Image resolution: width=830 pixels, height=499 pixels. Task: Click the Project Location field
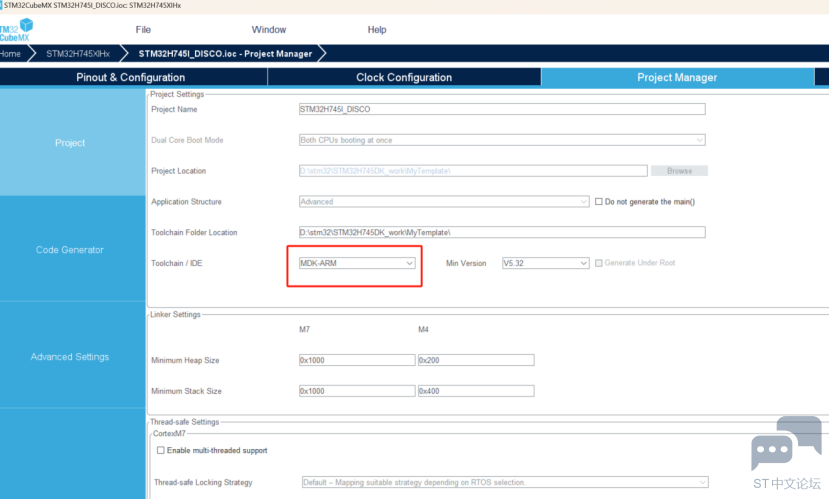(473, 170)
